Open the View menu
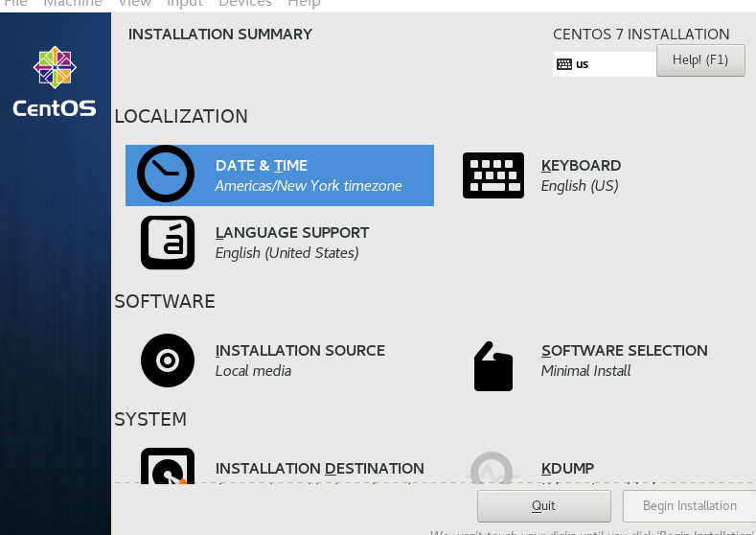The width and height of the screenshot is (756, 535). point(135,4)
